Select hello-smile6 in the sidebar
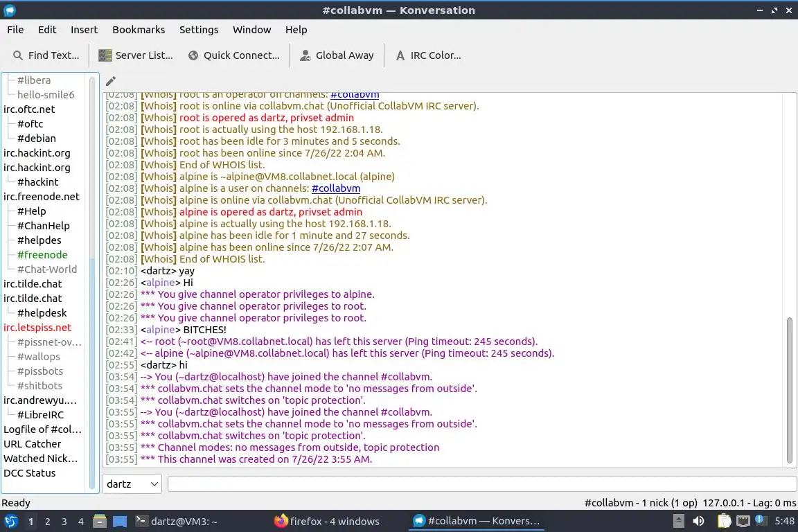The width and height of the screenshot is (798, 532). [46, 95]
